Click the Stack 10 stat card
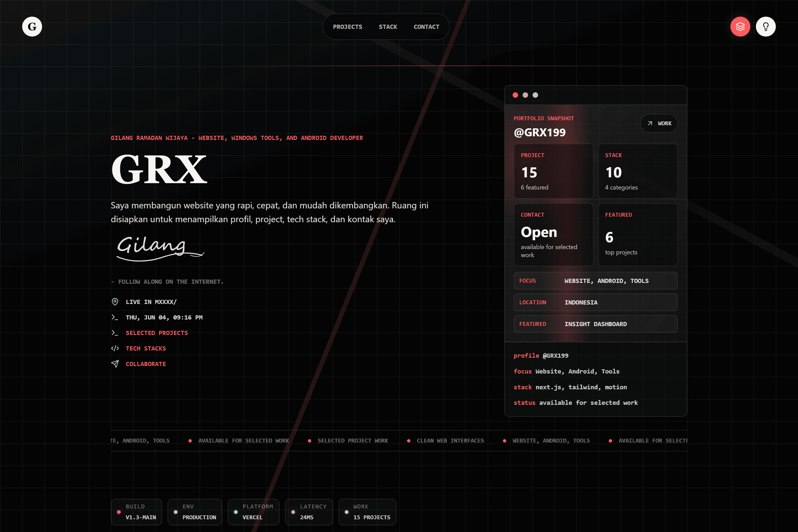 638,171
